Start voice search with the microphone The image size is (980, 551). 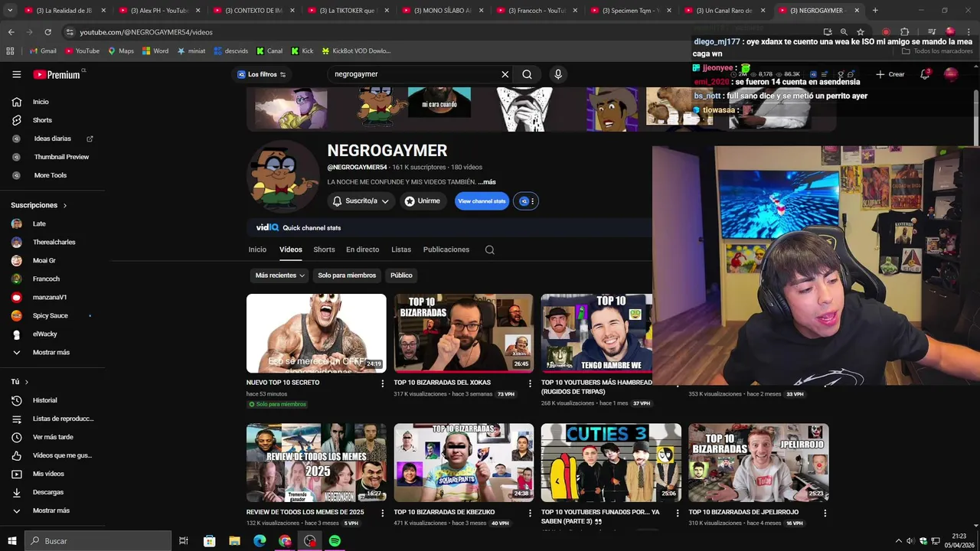click(x=558, y=74)
